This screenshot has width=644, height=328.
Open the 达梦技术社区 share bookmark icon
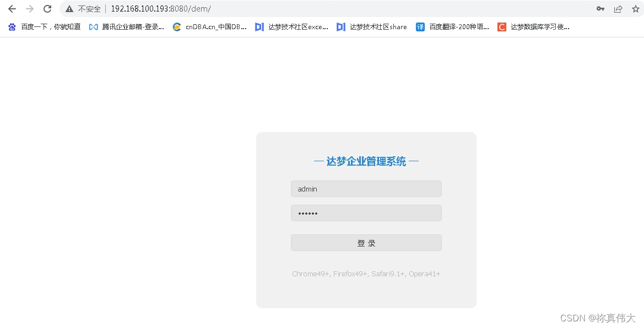tap(341, 26)
